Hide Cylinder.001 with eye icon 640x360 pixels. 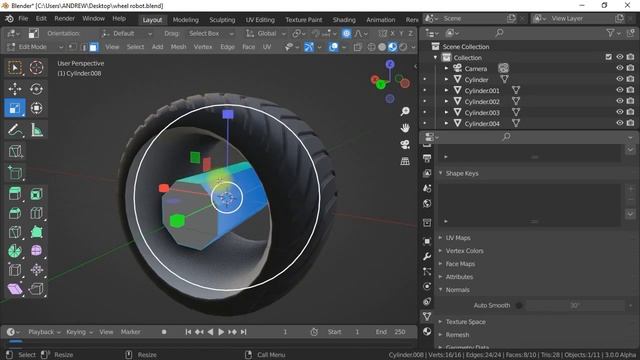620,90
